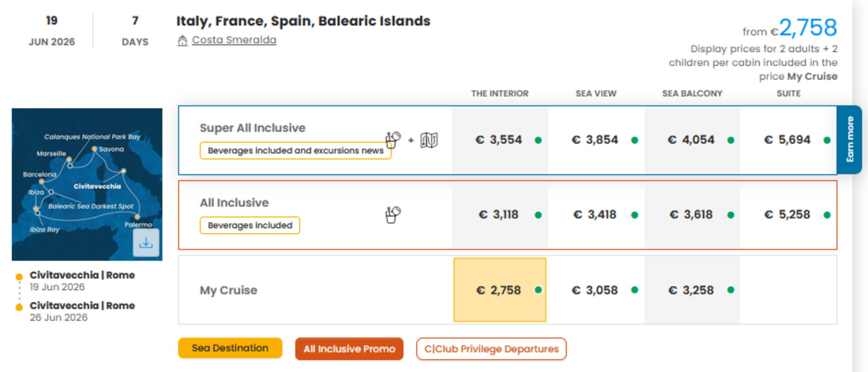Click the beverages icon in All Inclusive row
Viewport: 868px width, 372px height.
pos(393,215)
